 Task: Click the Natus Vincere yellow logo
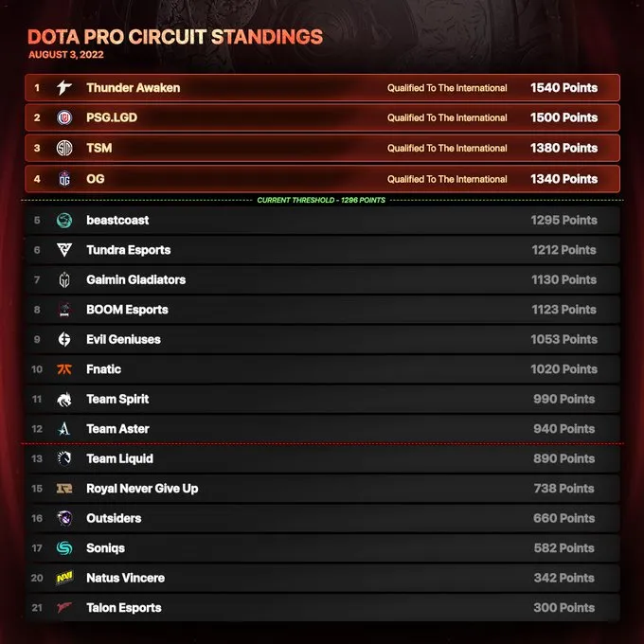pos(63,578)
